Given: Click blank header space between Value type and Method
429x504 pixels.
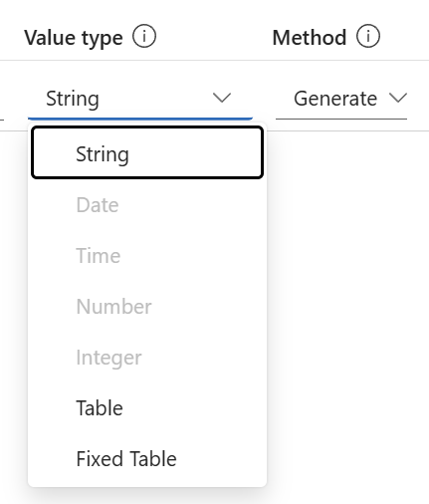Looking at the screenshot, I should [214, 37].
